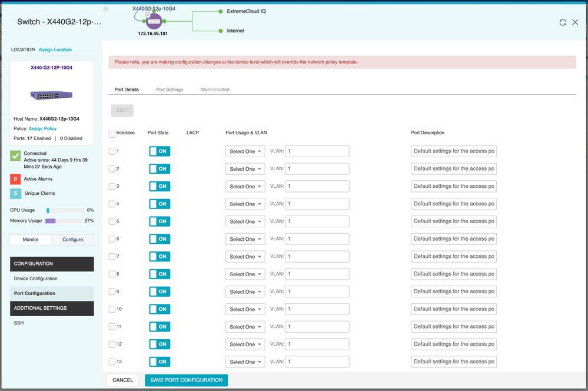Click the CPU Usage progress bar

tap(65, 210)
